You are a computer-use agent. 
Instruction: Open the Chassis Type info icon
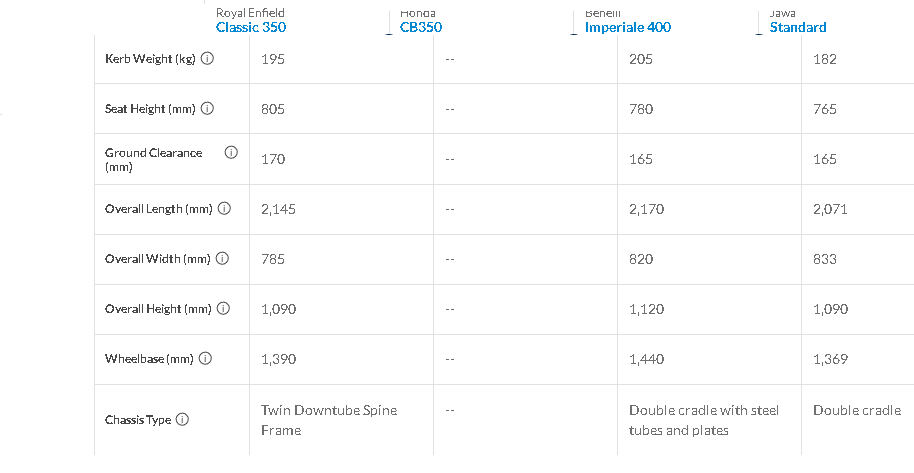tap(182, 420)
